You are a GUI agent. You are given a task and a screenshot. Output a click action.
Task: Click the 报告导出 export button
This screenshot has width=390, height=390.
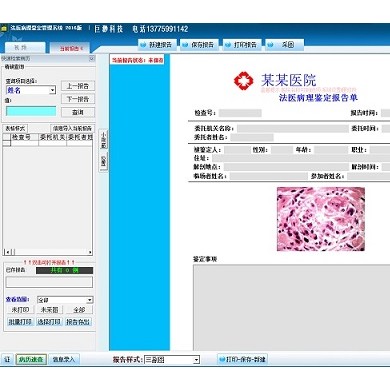click(x=79, y=322)
